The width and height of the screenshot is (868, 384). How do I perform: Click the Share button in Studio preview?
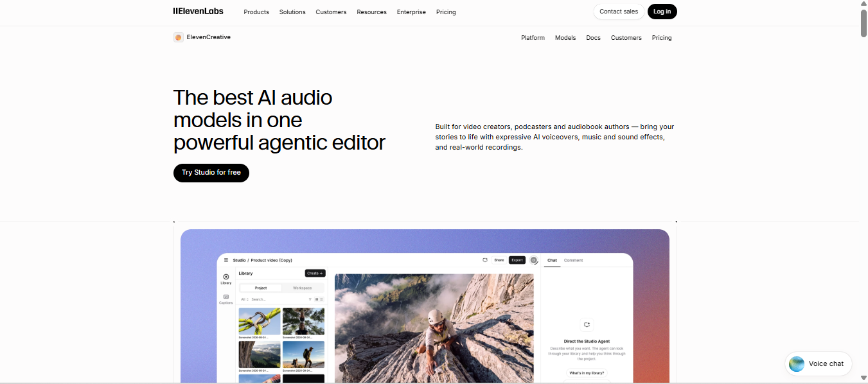pos(499,260)
